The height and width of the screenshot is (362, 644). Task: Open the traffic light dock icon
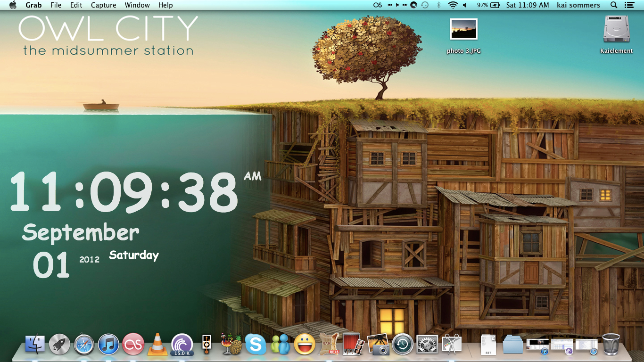pos(206,344)
